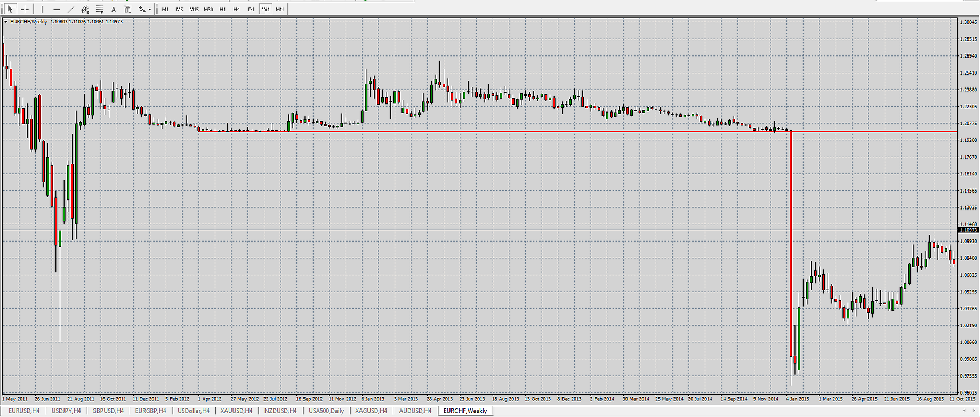Open the NZDUSD,H4 chart tab
This screenshot has height=417, width=980.
click(x=280, y=411)
